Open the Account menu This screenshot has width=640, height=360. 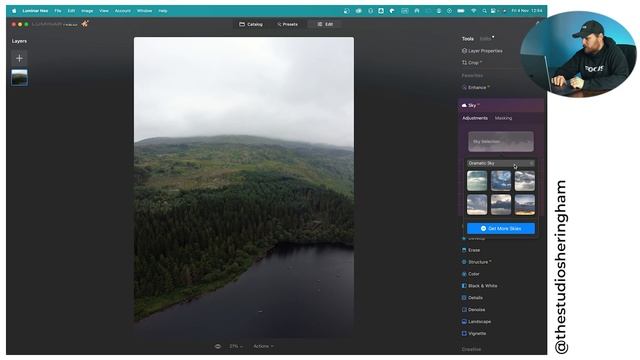click(122, 11)
